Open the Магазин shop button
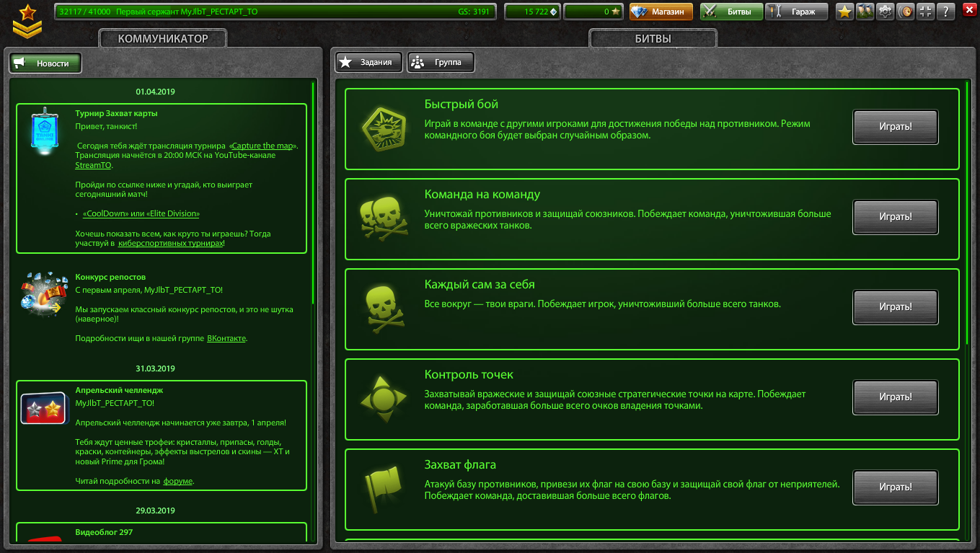The height and width of the screenshot is (553, 980). click(661, 12)
